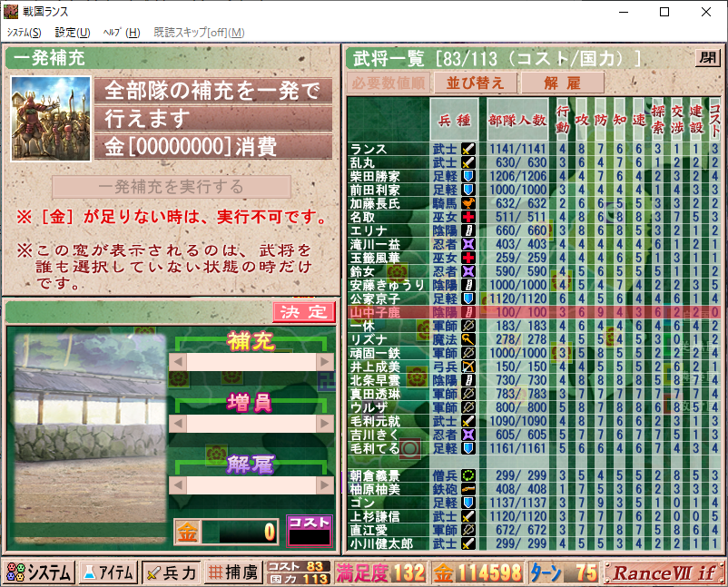Click the 金 gold icon in recruit panel
The image size is (728, 587).
point(188,532)
